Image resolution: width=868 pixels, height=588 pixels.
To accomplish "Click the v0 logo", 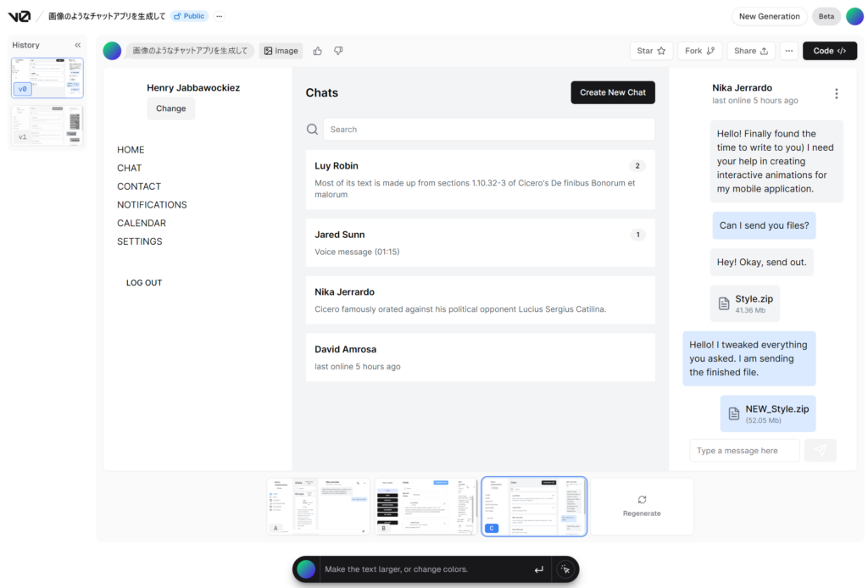I will pos(19,16).
